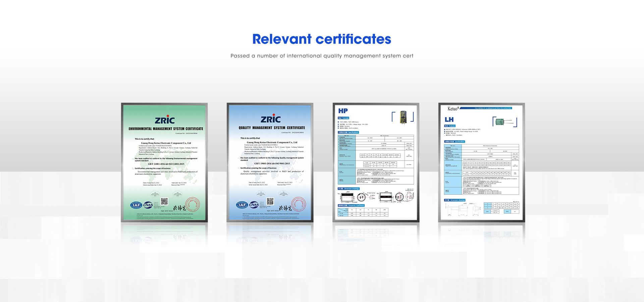Open the Quality Management System certificate image
The width and height of the screenshot is (644, 302).
[x=270, y=163]
